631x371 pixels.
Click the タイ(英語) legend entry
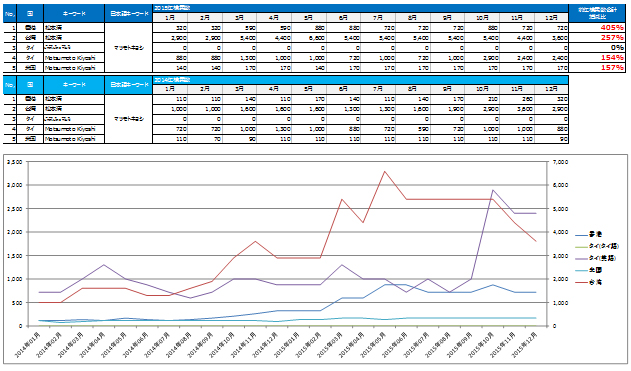click(x=596, y=258)
